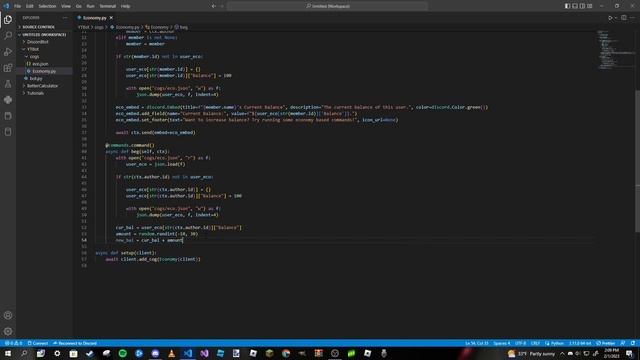This screenshot has width=640, height=360.
Task: Open run options dropdown beside play button
Action: pyautogui.click(x=616, y=18)
